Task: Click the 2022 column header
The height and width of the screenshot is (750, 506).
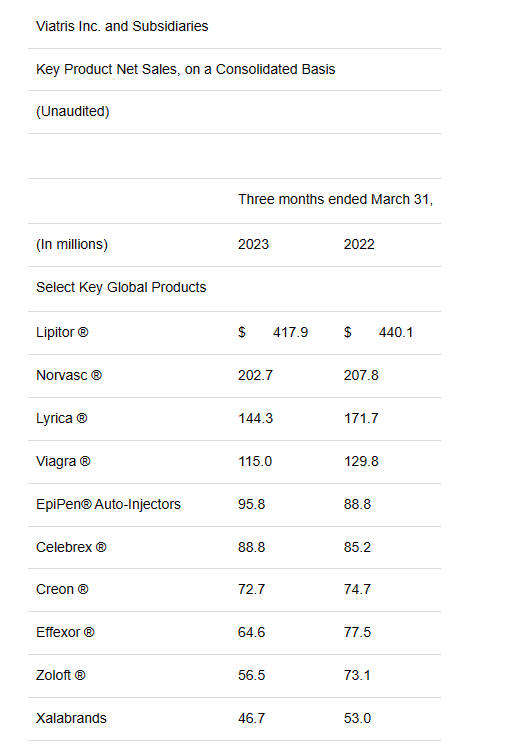Action: (359, 244)
